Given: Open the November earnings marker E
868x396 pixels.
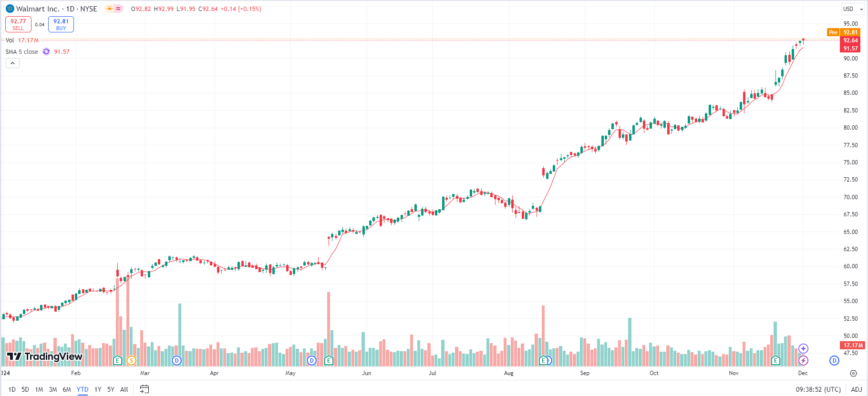Looking at the screenshot, I should tap(775, 360).
